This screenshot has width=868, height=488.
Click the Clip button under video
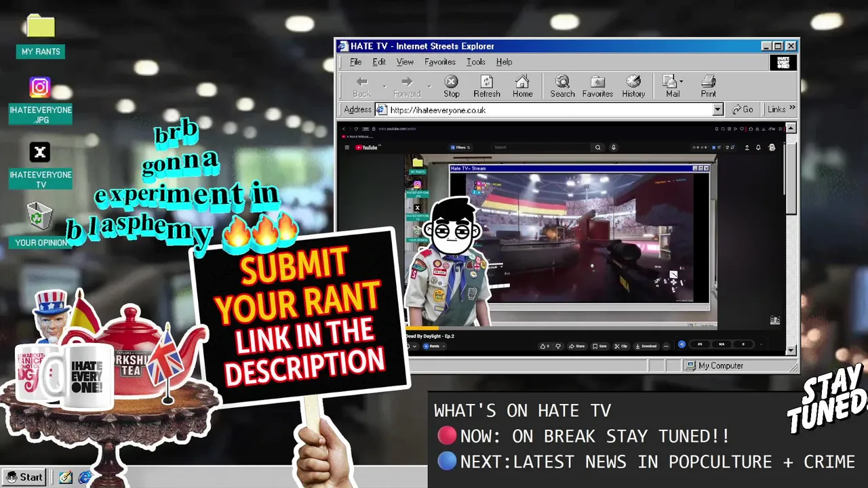pos(621,346)
